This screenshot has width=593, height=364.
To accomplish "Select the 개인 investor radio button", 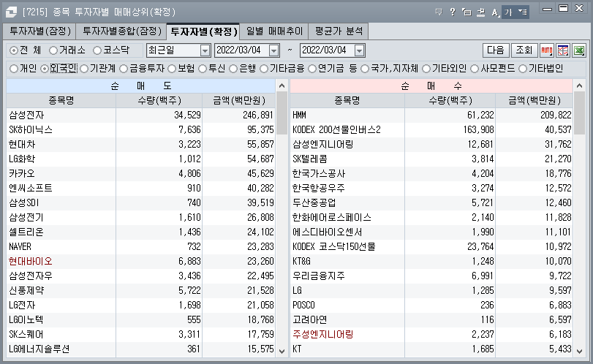I will 14,69.
